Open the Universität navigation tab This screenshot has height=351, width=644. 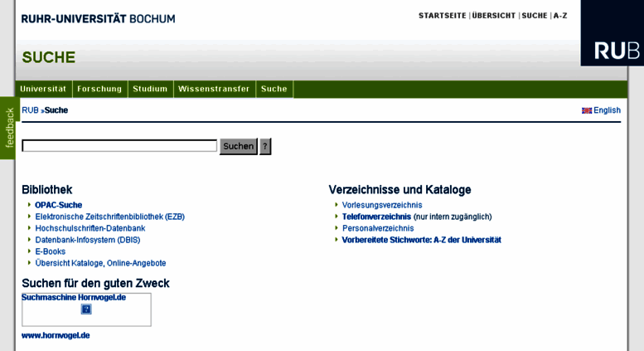(43, 89)
